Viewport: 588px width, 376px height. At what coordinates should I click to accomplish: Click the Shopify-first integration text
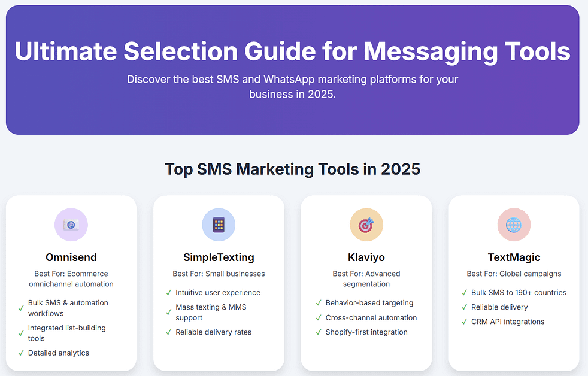366,332
